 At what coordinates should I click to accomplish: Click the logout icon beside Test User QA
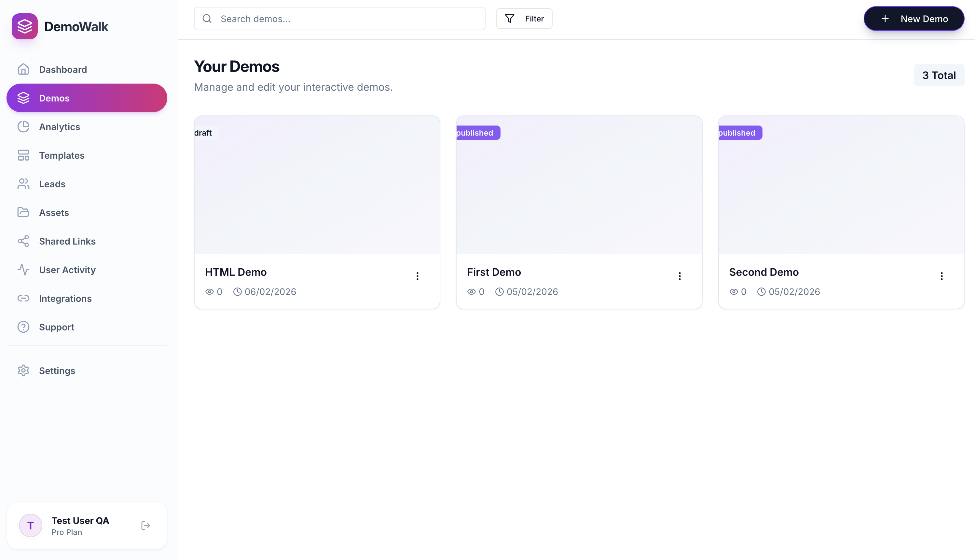tap(145, 526)
